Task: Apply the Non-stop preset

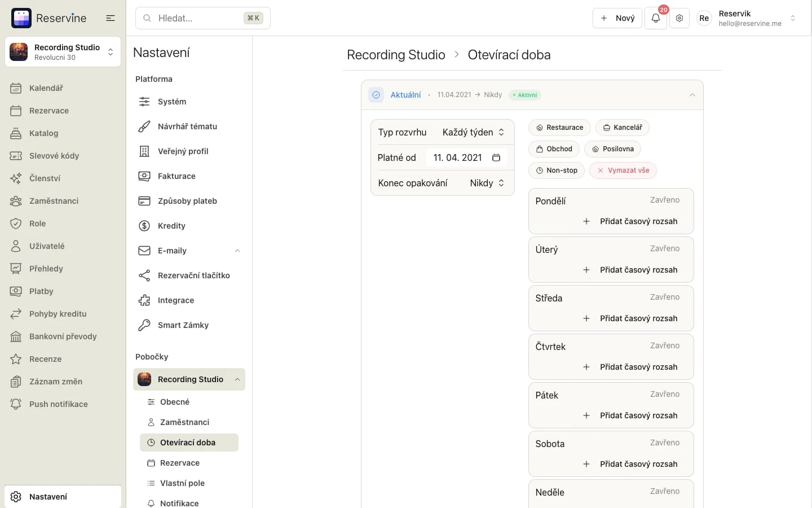Action: click(x=557, y=170)
